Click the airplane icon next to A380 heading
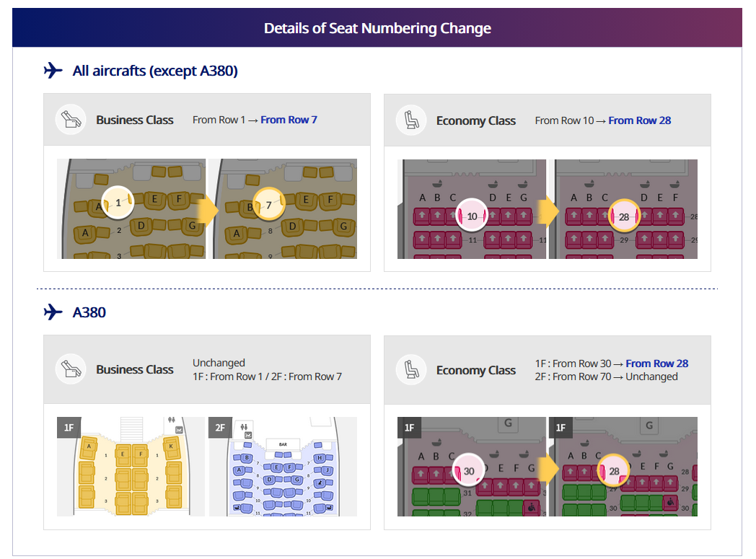This screenshot has width=756, height=559. point(53,312)
